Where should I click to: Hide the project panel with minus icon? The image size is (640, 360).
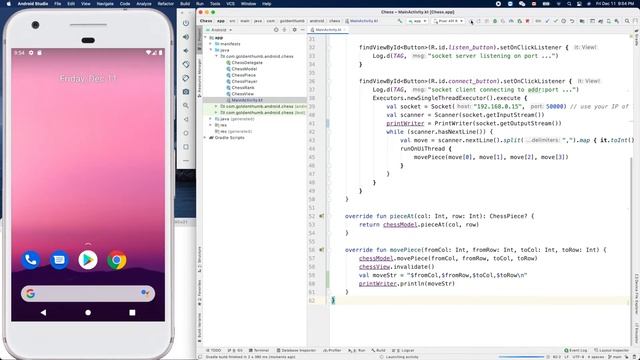[302, 30]
